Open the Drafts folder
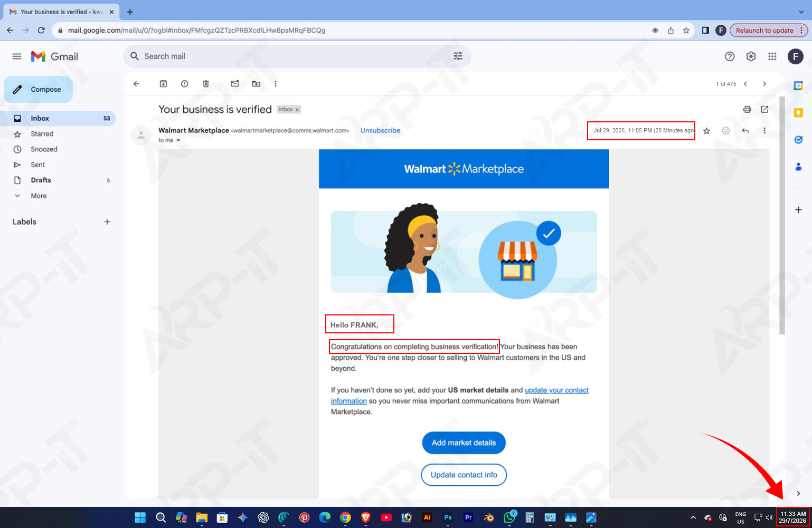 pos(58,180)
